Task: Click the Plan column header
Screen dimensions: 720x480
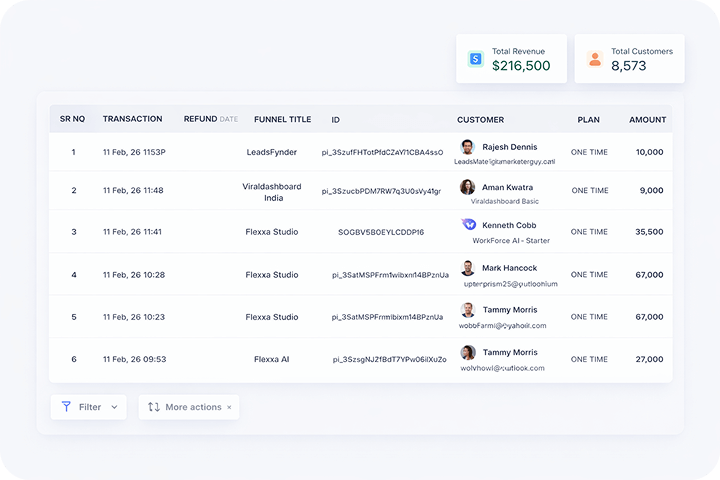Action: [x=588, y=120]
